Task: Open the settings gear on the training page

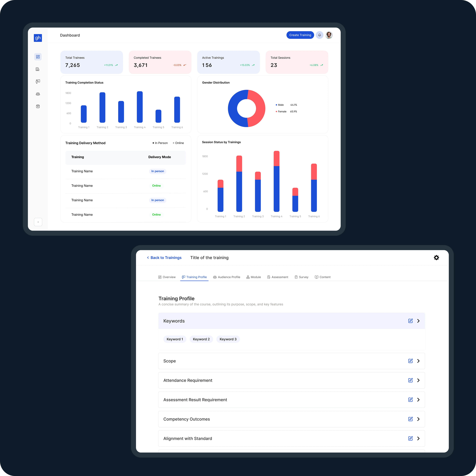Action: [436, 257]
